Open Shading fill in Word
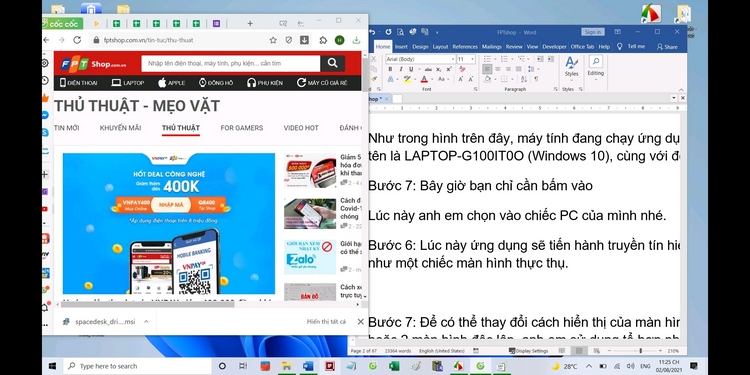This screenshot has width=750, height=375. point(487,79)
